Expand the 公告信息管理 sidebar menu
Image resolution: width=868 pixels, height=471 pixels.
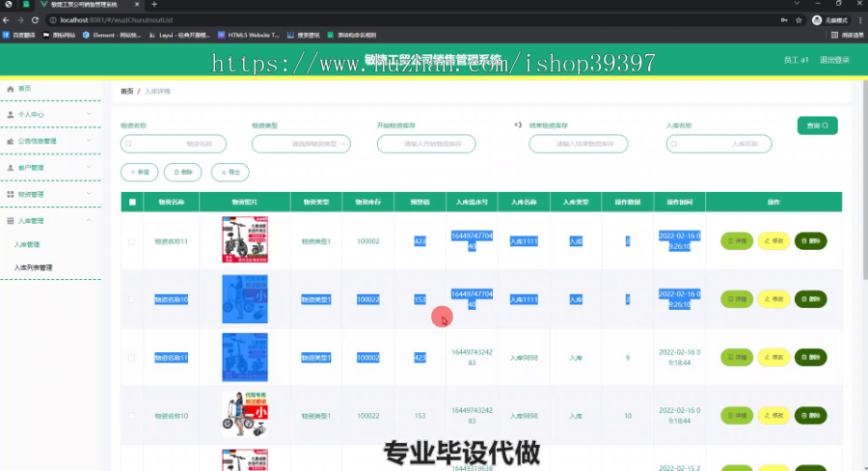click(x=89, y=141)
